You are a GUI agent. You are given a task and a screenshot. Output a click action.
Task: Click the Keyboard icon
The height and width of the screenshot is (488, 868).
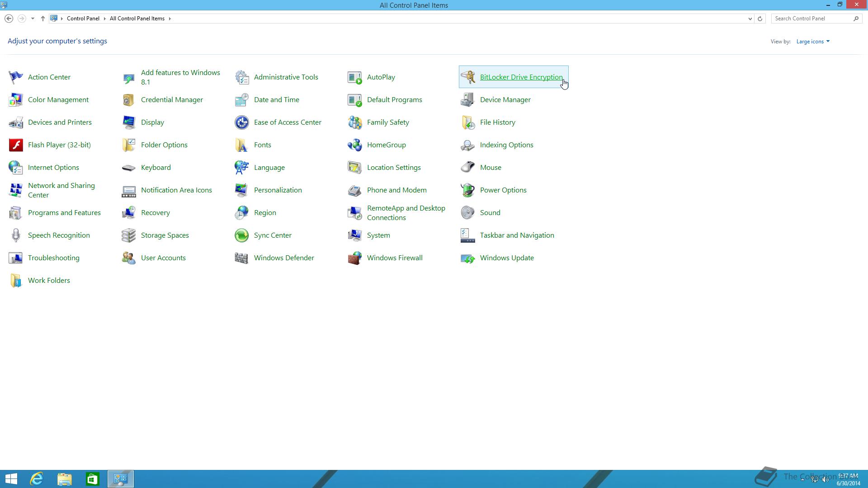point(129,168)
